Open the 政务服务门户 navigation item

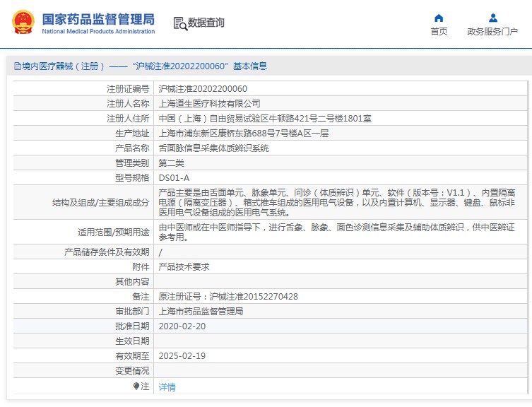[492, 31]
